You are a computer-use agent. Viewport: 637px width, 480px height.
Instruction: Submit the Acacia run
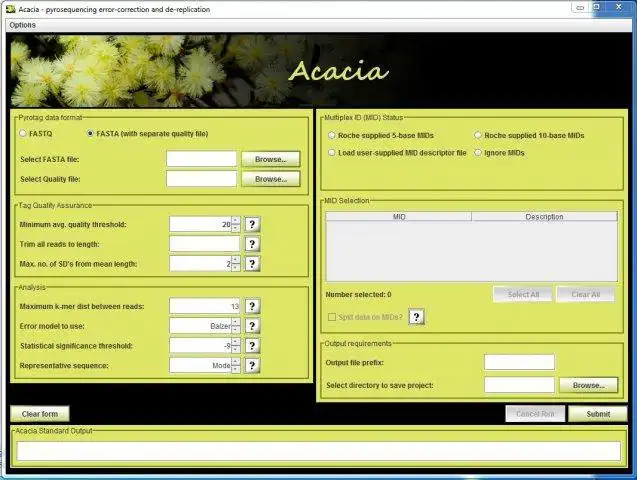point(598,414)
